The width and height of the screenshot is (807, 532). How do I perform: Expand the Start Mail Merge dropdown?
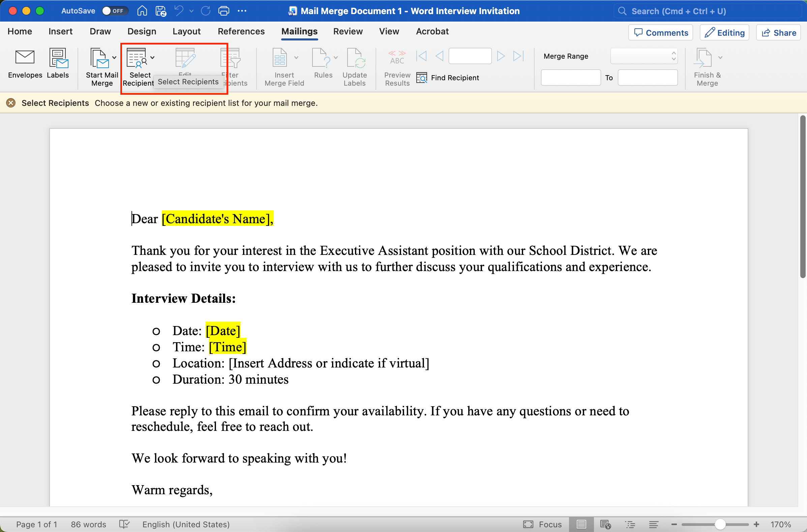pyautogui.click(x=114, y=57)
